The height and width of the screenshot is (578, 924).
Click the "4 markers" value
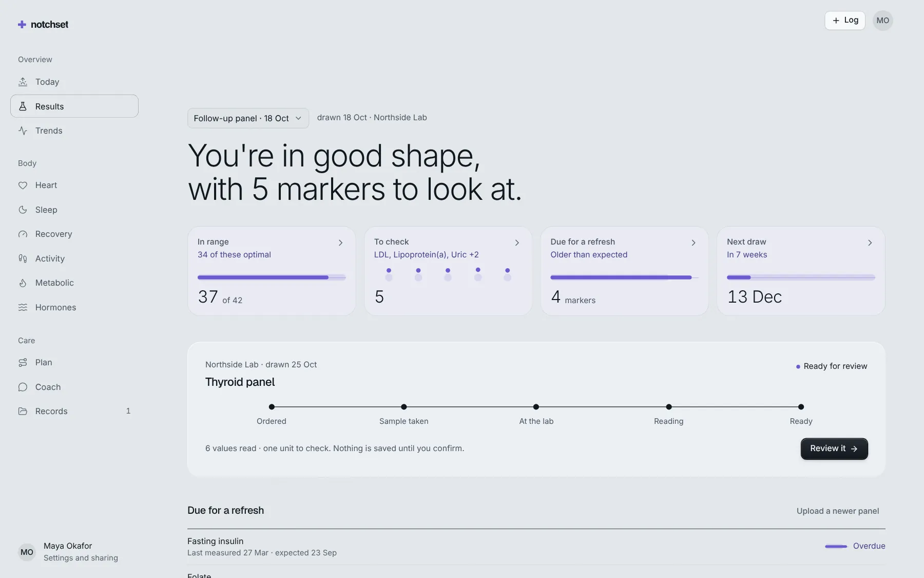pyautogui.click(x=573, y=297)
